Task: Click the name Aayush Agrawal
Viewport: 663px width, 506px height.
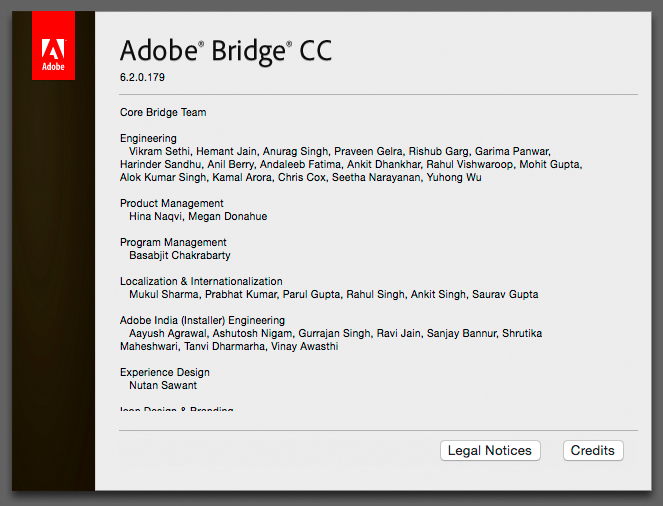Action: pyautogui.click(x=167, y=334)
